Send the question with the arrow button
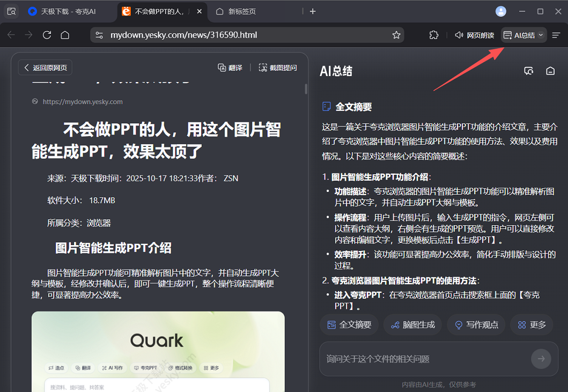The height and width of the screenshot is (392, 568). point(541,359)
